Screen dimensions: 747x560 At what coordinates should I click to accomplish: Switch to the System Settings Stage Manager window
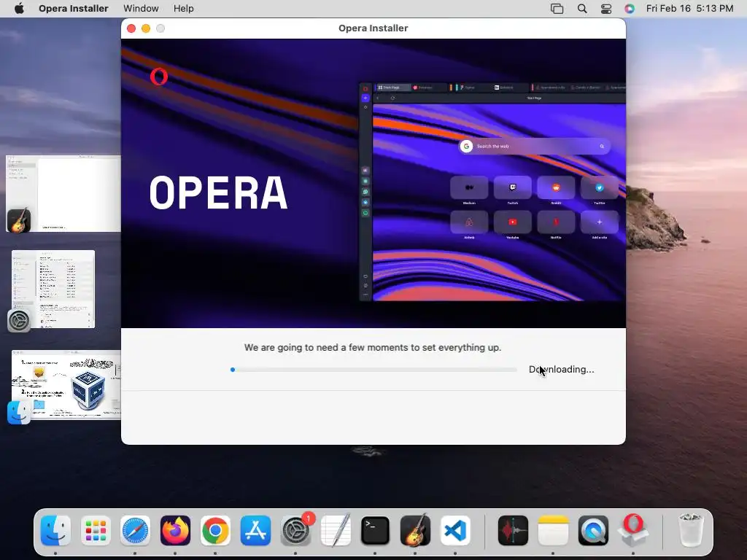pos(53,289)
